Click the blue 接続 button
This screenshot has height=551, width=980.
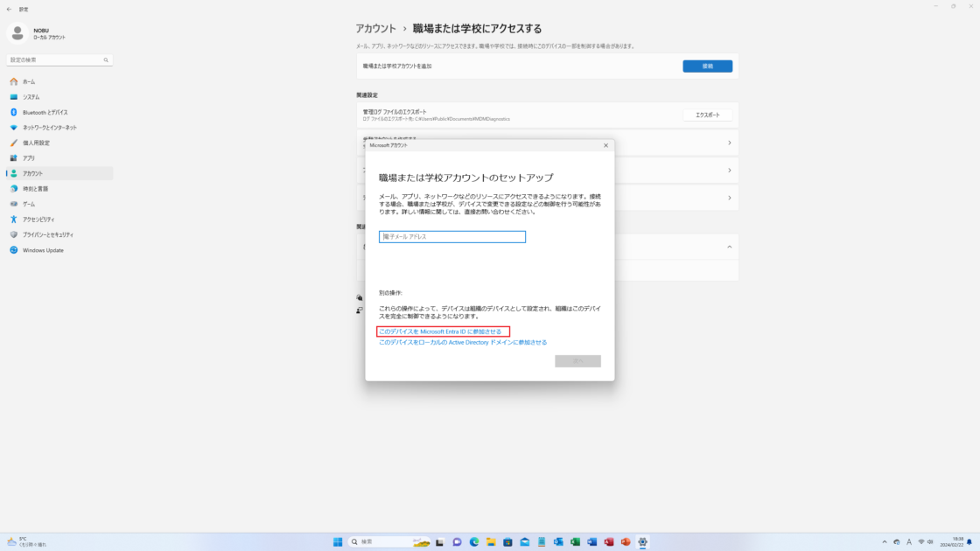[x=707, y=66]
